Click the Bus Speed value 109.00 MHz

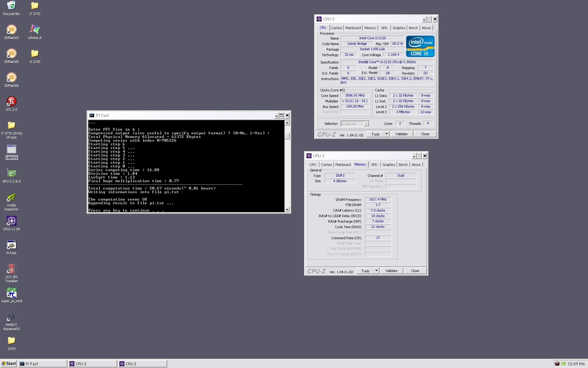click(x=355, y=106)
